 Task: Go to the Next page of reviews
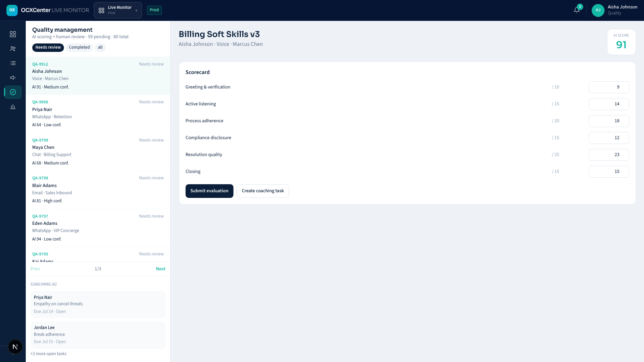pos(161,269)
